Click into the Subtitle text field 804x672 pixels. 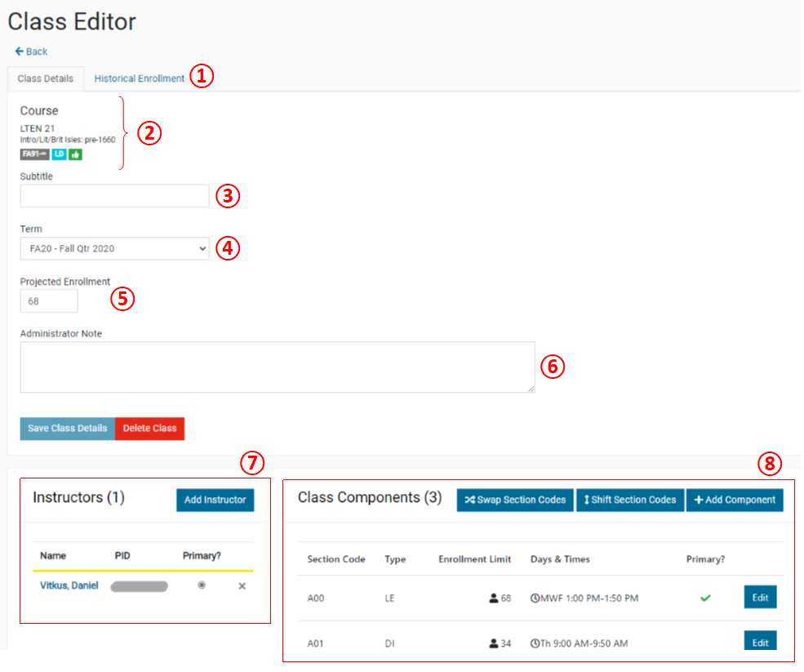[x=114, y=196]
